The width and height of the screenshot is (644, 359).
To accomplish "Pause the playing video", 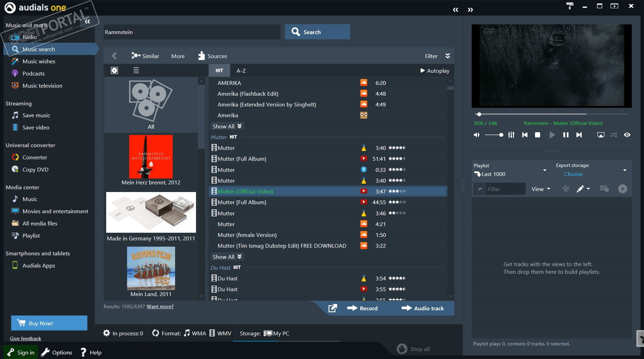I will pos(566,135).
